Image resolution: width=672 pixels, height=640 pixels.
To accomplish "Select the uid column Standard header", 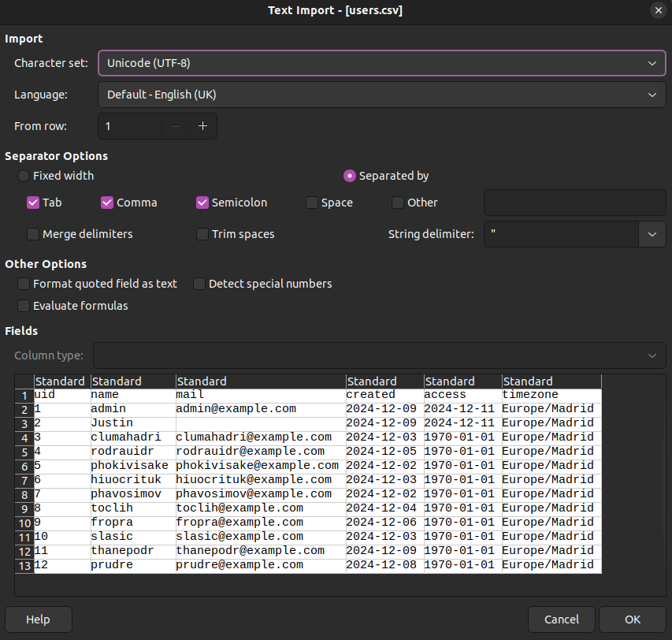I will point(62,381).
